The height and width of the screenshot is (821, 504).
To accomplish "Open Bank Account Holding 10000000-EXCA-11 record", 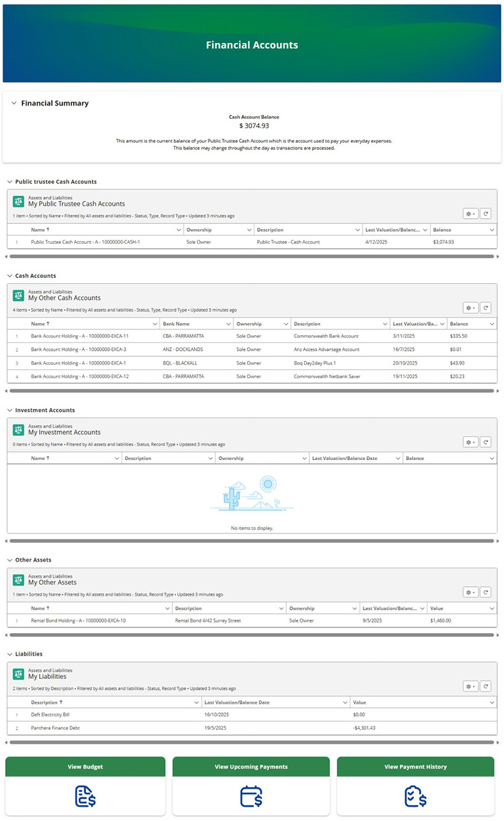I will point(80,337).
